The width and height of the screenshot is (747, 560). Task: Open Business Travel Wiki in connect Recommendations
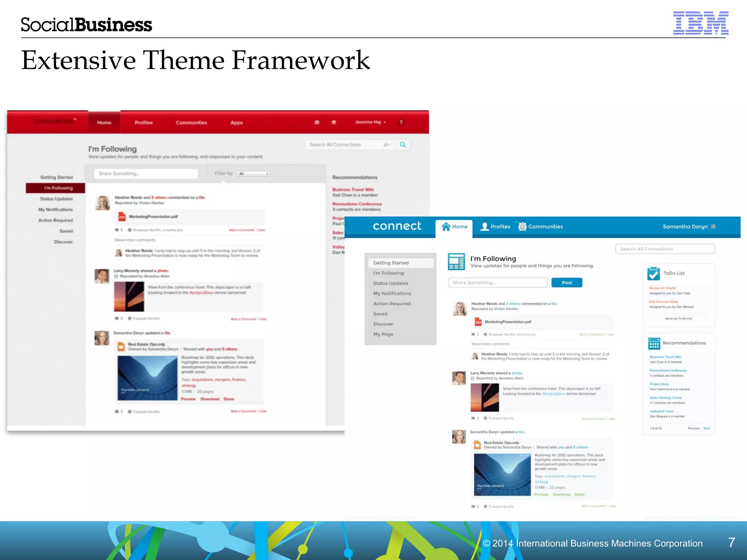[x=665, y=357]
